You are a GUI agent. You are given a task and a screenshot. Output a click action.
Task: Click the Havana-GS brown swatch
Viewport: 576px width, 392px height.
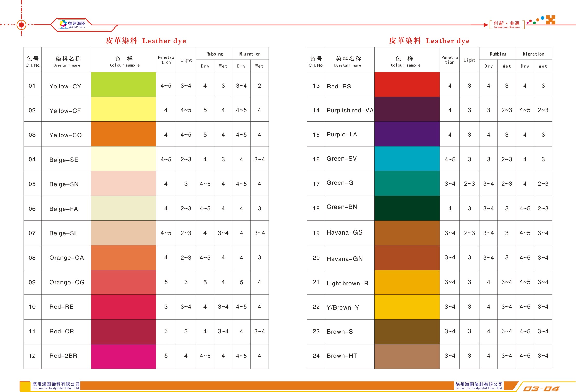click(407, 232)
